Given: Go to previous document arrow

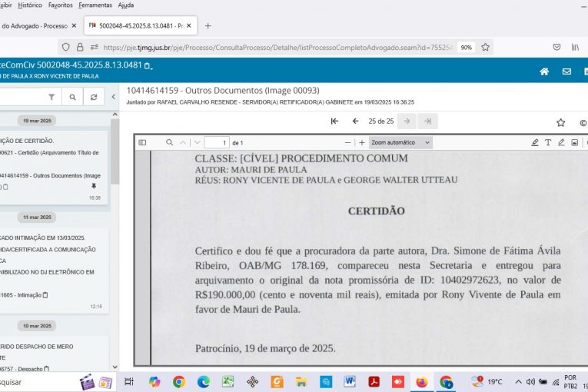Looking at the screenshot, I should (x=355, y=121).
